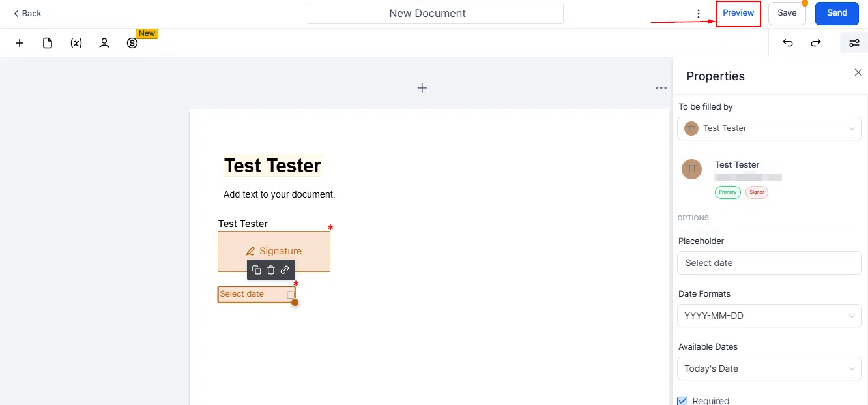Open the Date Formats dropdown
Image resolution: width=868 pixels, height=405 pixels.
pos(770,316)
